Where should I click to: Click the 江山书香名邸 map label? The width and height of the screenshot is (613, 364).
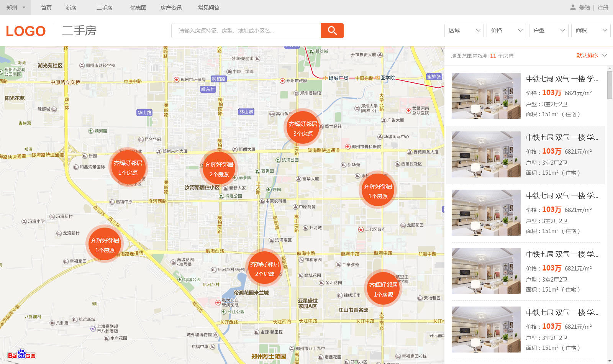click(353, 310)
